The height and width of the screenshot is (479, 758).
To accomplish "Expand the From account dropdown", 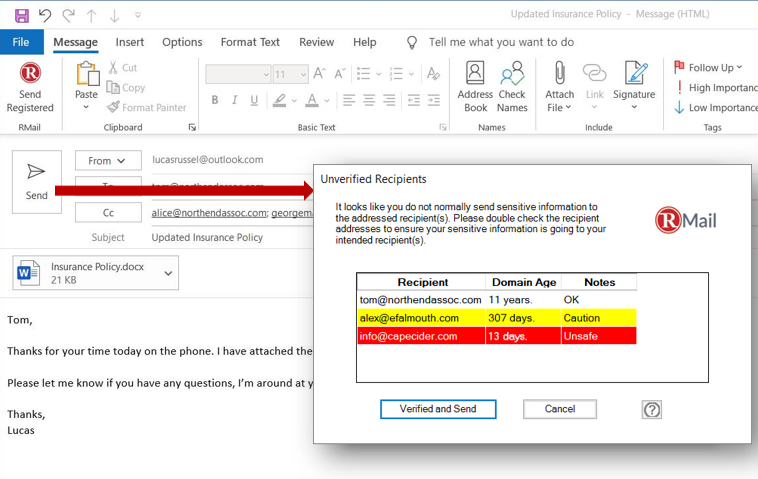I will (x=107, y=160).
